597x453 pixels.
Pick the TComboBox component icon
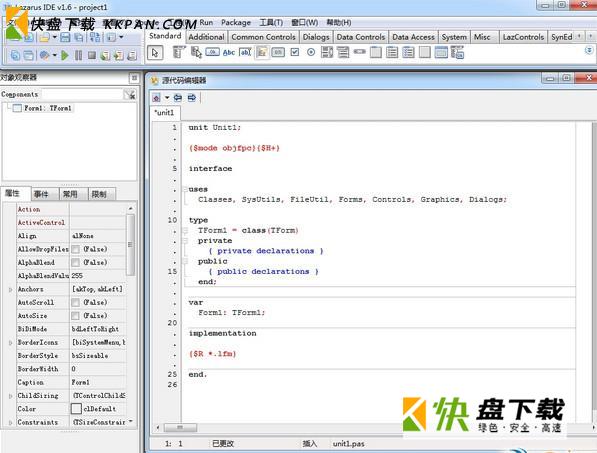(343, 52)
